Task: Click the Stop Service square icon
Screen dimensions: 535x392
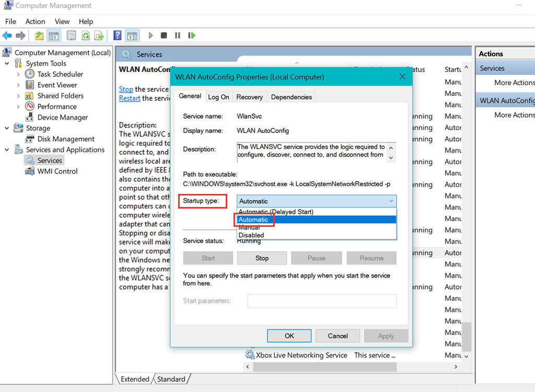Action: pos(164,35)
